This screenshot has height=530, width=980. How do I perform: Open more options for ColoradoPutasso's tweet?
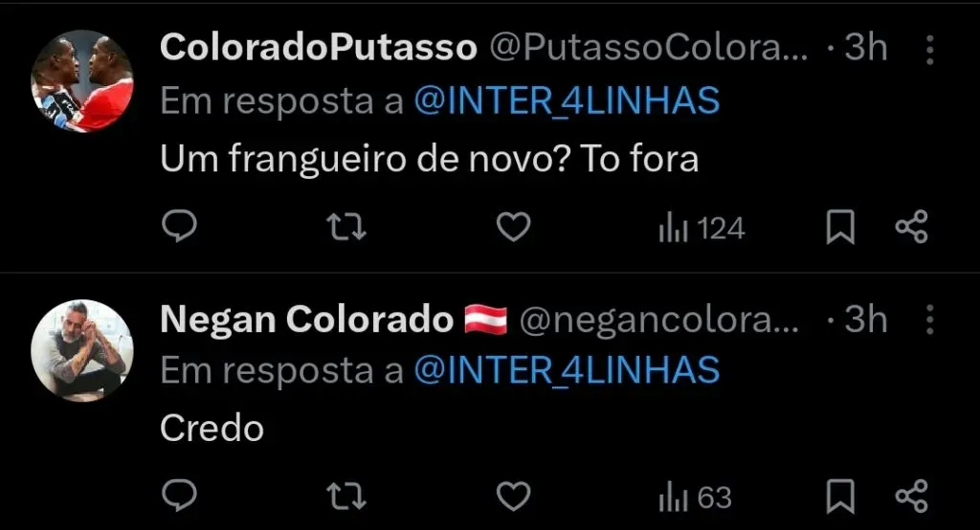[x=929, y=48]
